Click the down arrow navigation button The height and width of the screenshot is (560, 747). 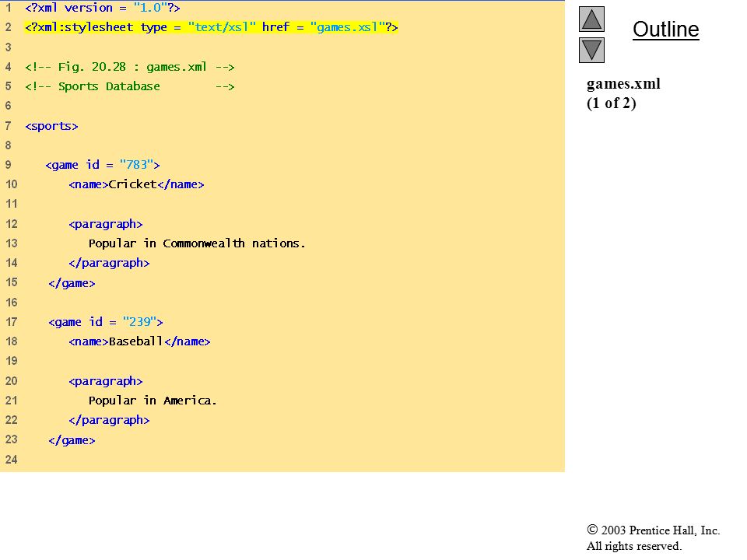[591, 50]
